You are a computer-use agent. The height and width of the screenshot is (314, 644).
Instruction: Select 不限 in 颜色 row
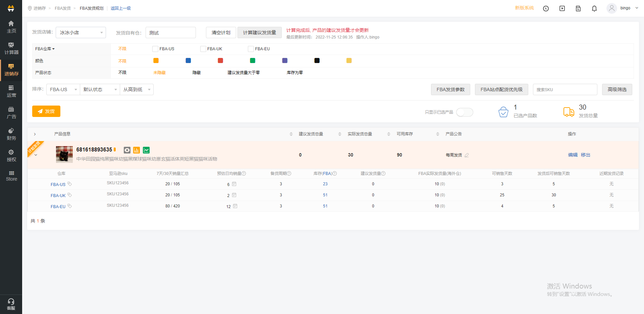tap(122, 61)
